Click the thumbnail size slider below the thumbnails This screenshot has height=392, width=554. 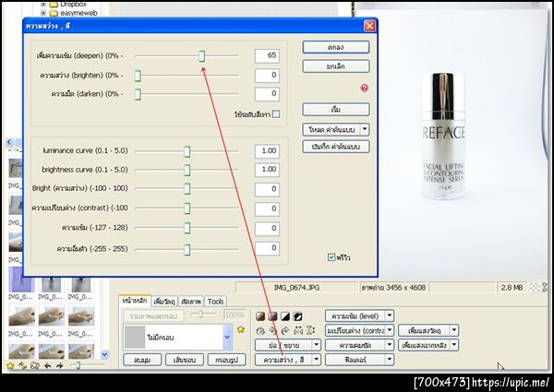[78, 365]
